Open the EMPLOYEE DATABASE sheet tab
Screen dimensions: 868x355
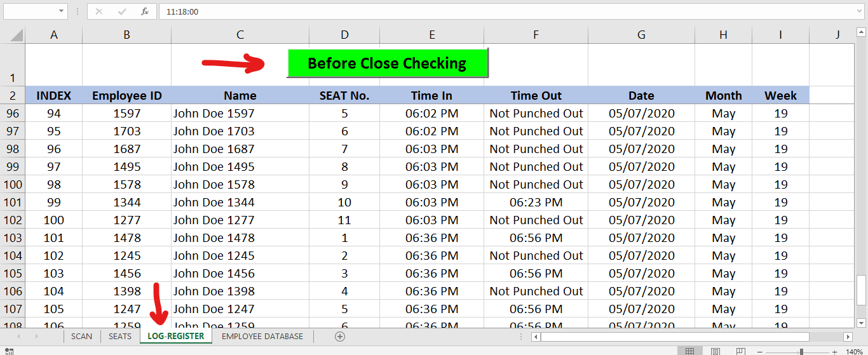pyautogui.click(x=262, y=337)
